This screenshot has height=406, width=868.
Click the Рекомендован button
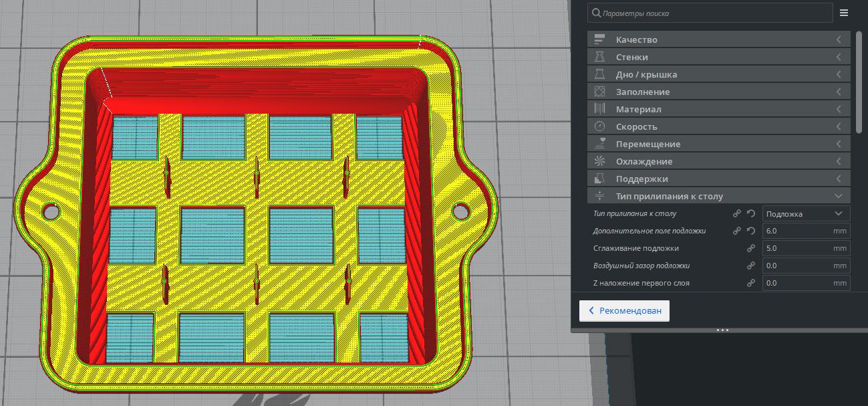pyautogui.click(x=624, y=310)
